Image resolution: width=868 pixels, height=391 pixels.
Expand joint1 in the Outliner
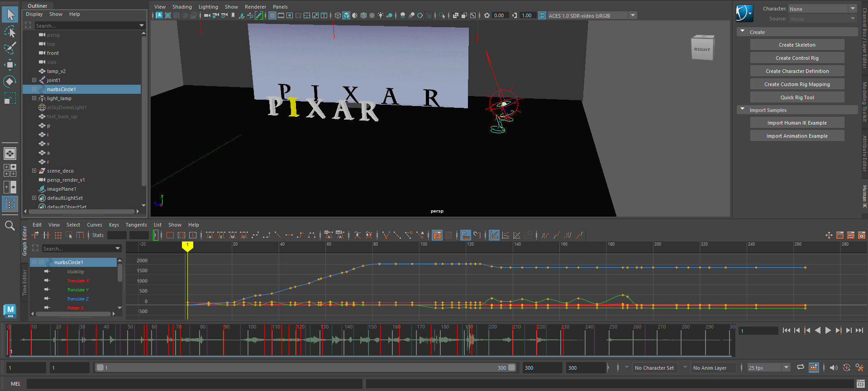[34, 80]
